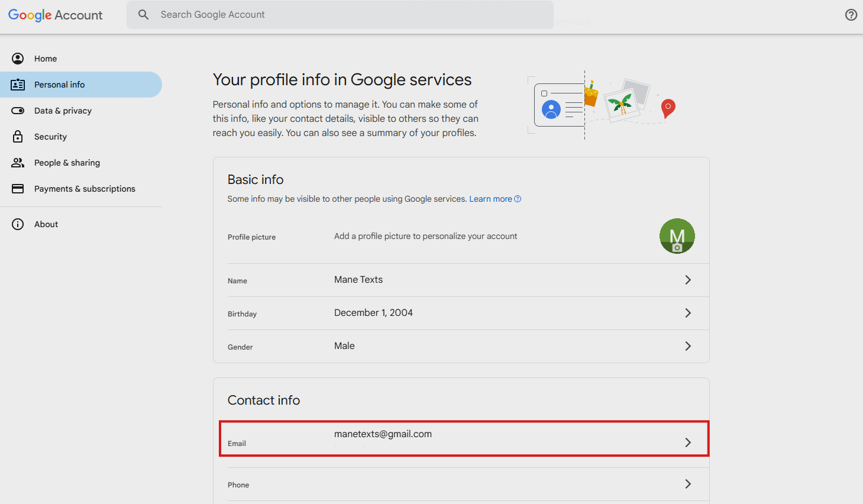The image size is (863, 504).
Task: Click the Payments credit card icon
Action: coord(18,189)
